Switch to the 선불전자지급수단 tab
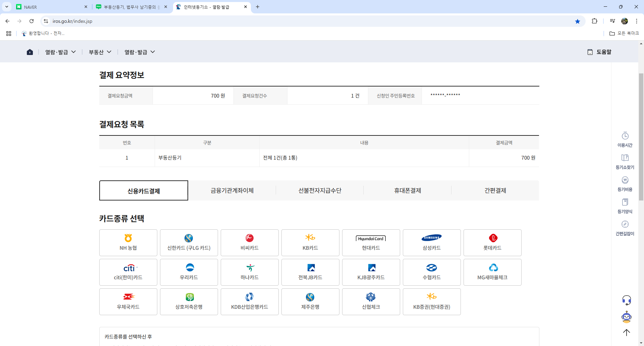The width and height of the screenshot is (644, 346). coord(320,190)
